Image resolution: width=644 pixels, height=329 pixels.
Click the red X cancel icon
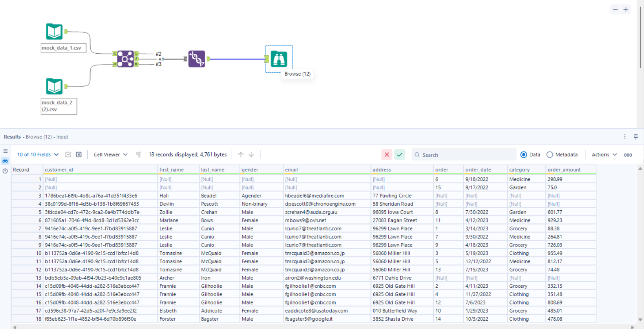386,155
